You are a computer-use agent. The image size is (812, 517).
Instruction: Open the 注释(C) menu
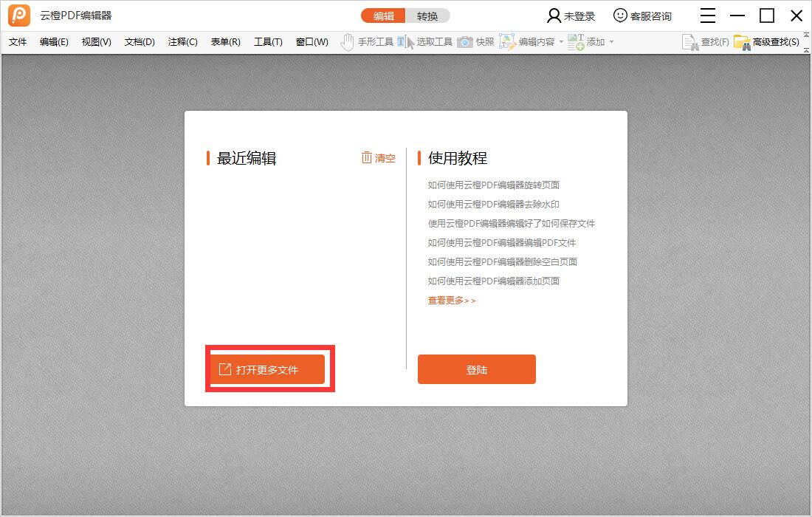[x=183, y=42]
